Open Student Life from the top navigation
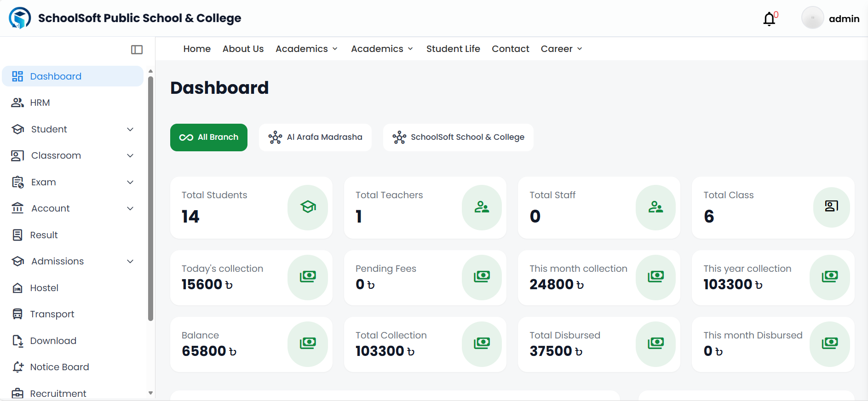The image size is (868, 401). click(453, 49)
